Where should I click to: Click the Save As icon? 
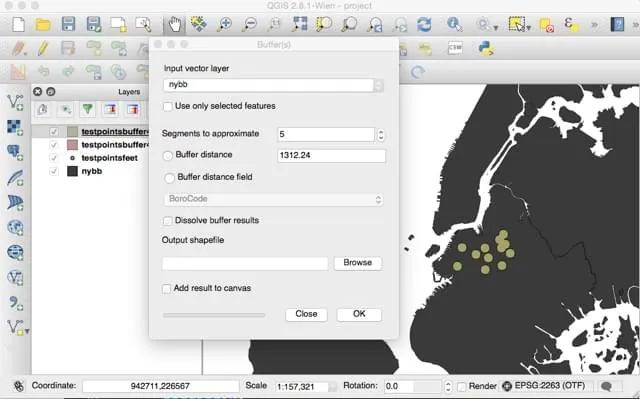(94, 24)
